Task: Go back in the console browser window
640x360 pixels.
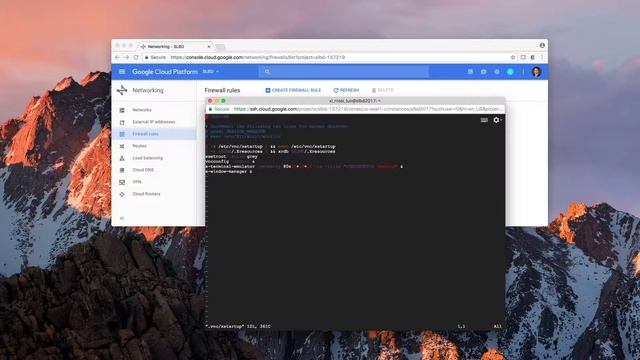Action: point(118,58)
